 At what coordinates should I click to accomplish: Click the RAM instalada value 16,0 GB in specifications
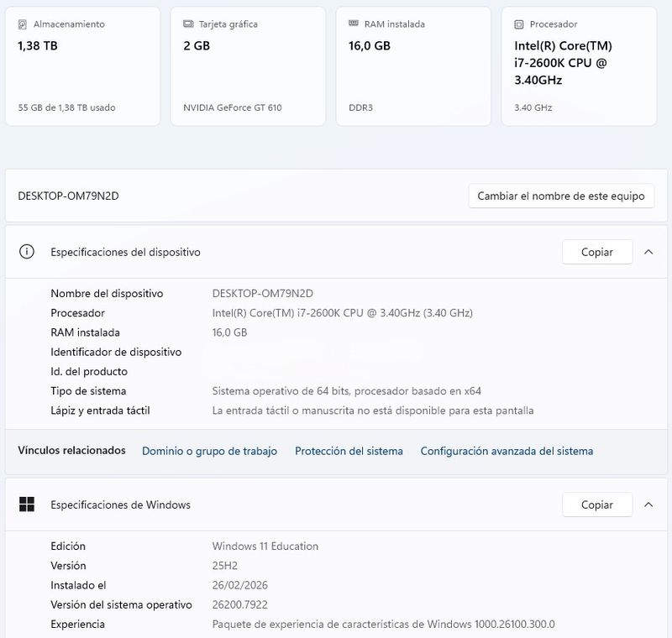pyautogui.click(x=229, y=332)
